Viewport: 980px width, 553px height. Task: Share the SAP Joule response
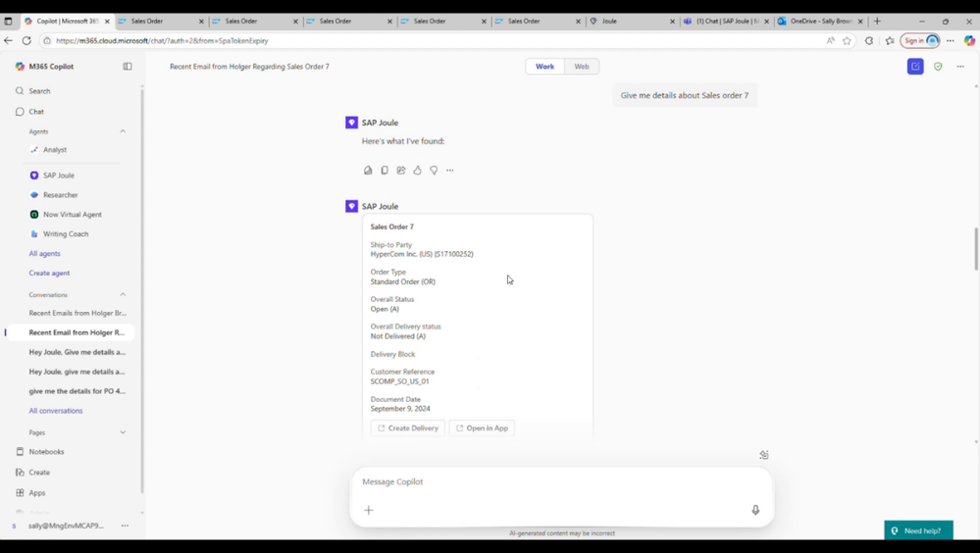coord(400,170)
